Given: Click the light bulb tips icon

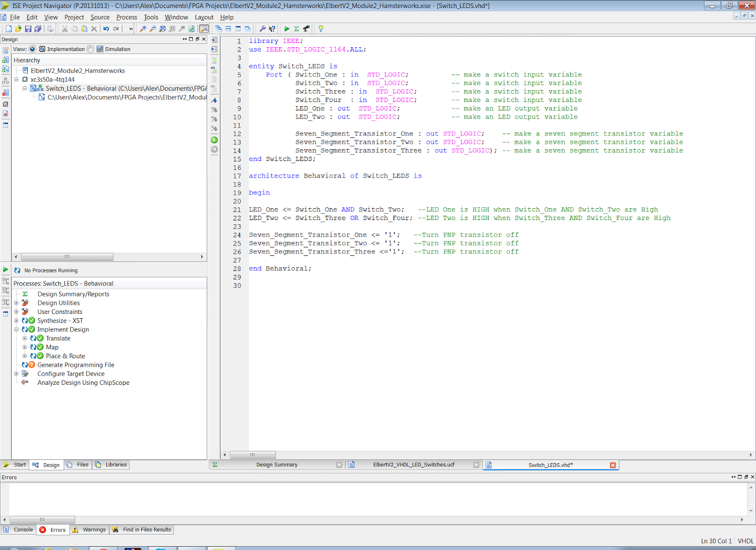Looking at the screenshot, I should pos(321,29).
